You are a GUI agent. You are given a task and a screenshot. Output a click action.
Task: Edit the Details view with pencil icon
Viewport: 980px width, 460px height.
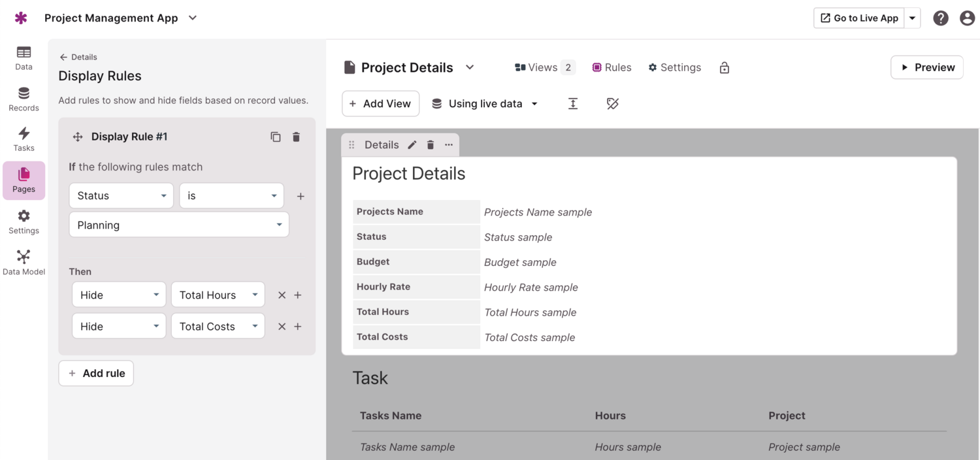412,145
